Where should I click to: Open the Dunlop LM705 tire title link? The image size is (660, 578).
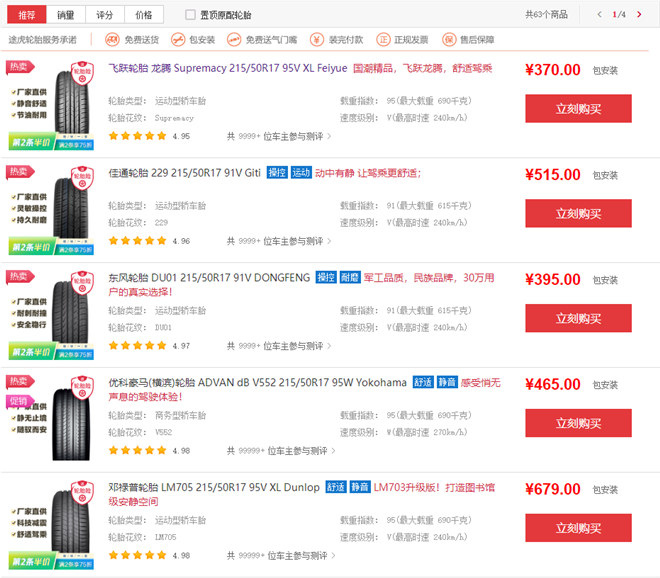[214, 487]
